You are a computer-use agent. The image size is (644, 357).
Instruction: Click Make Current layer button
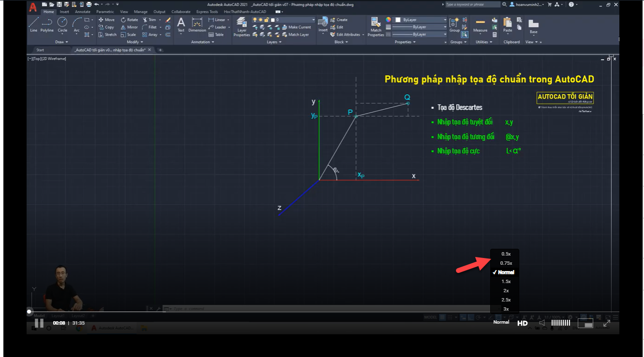[x=297, y=27]
